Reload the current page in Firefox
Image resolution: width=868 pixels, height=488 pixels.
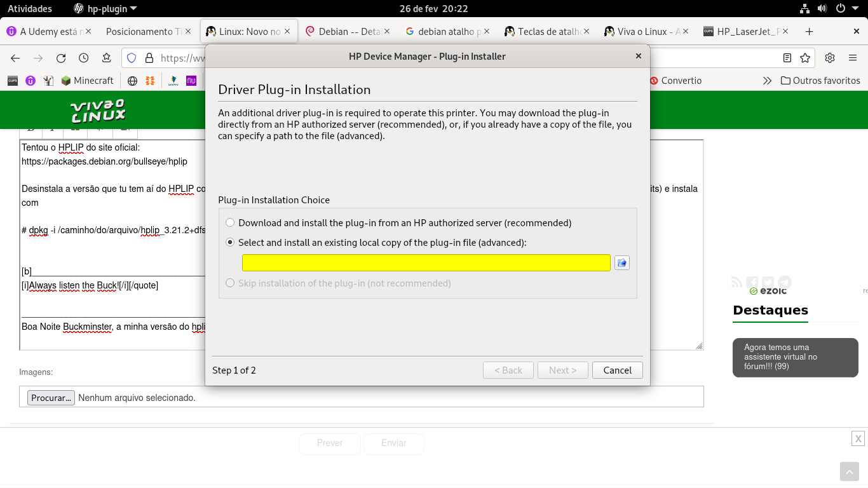tap(61, 58)
